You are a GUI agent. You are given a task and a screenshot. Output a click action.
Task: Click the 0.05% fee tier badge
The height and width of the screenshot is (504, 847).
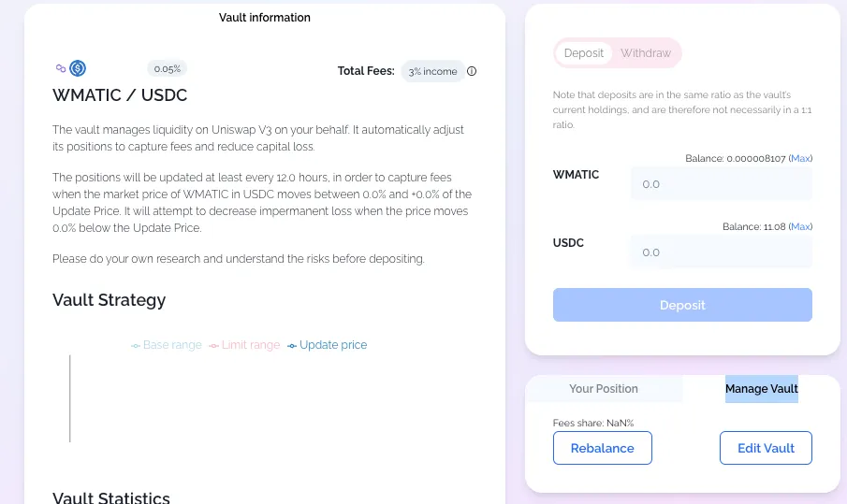coord(168,68)
